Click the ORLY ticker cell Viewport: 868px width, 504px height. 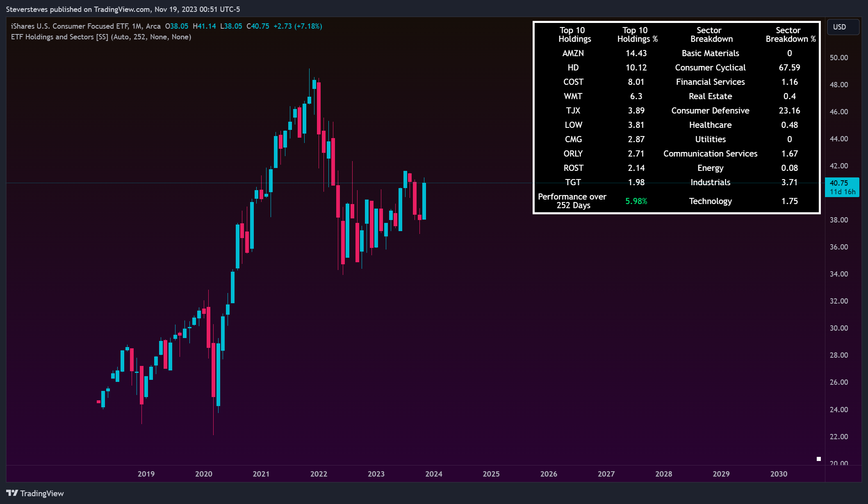(573, 154)
